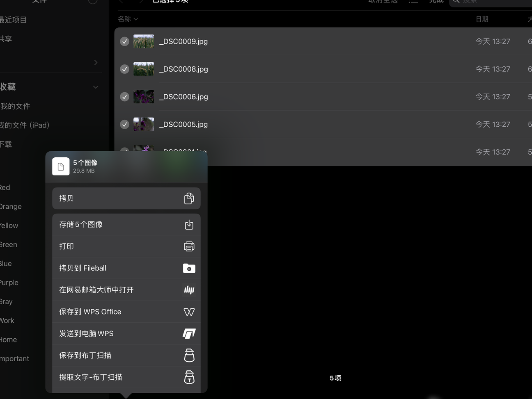Open the 我的文件 (iPad) location
Viewport: 532px width, 399px height.
(x=25, y=125)
